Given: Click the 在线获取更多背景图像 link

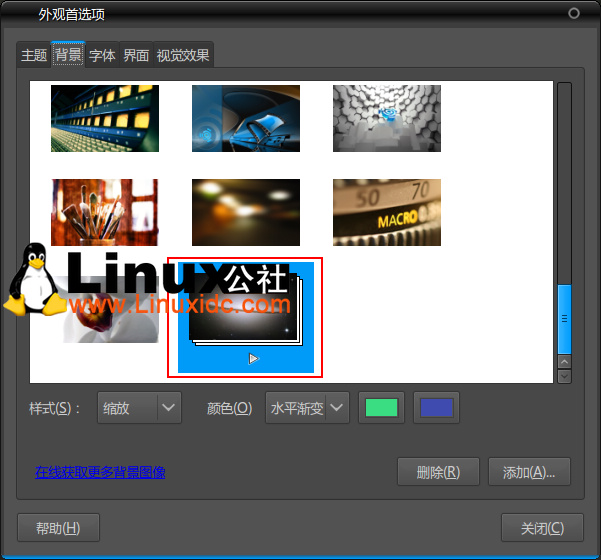Looking at the screenshot, I should (100, 472).
